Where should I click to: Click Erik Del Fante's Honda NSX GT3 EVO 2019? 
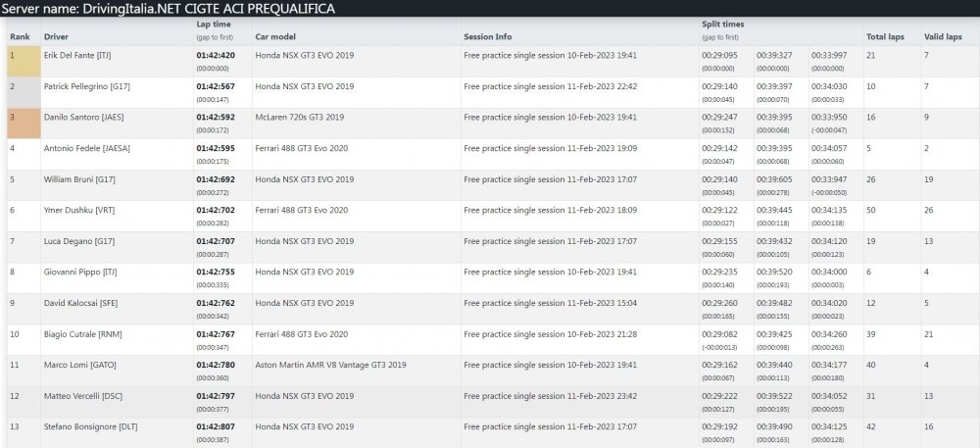305,56
